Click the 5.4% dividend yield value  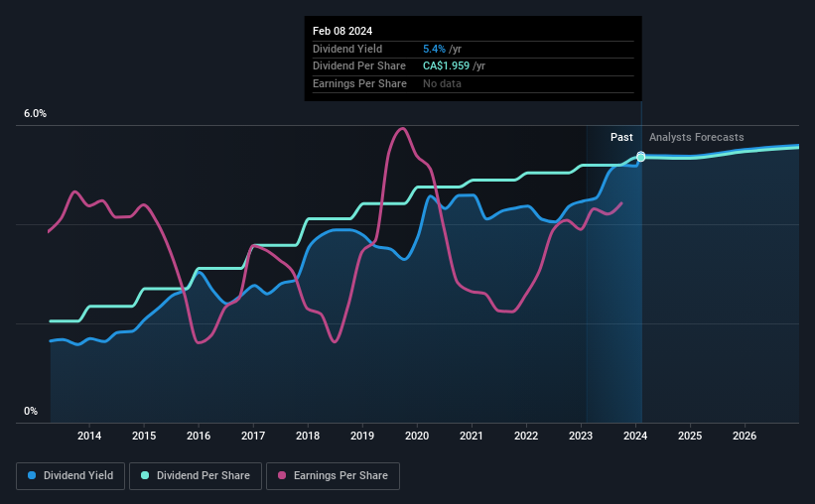[x=434, y=49]
